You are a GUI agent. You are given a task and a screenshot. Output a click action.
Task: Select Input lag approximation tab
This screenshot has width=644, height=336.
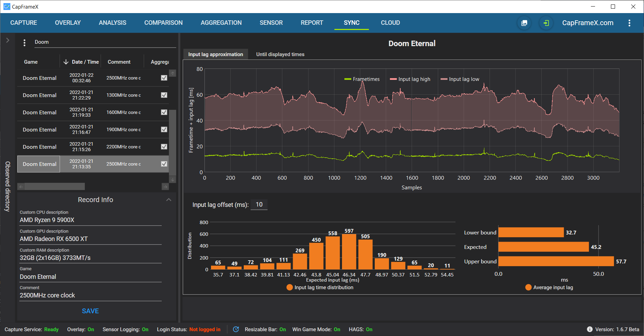tap(215, 54)
